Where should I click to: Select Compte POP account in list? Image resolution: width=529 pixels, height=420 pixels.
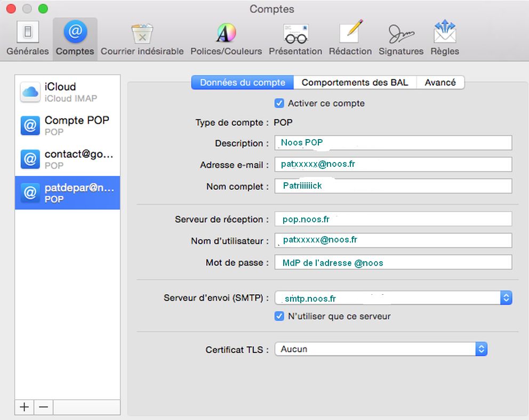click(x=67, y=125)
